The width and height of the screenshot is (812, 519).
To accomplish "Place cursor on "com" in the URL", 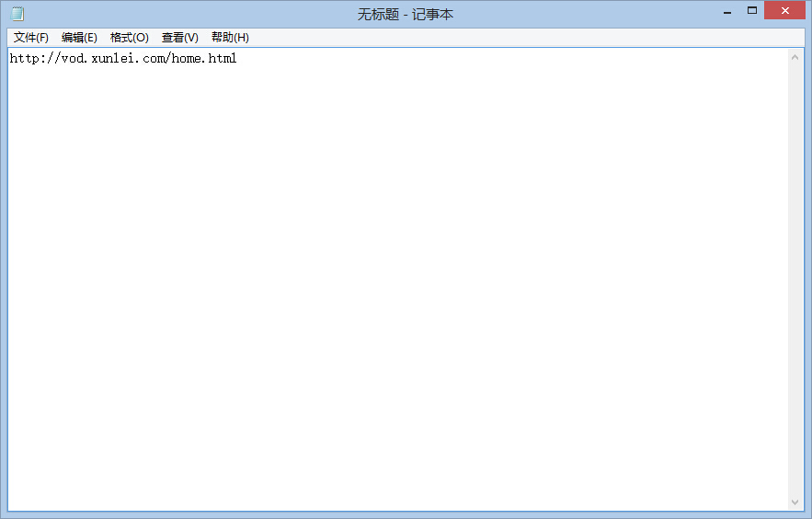I will [153, 59].
